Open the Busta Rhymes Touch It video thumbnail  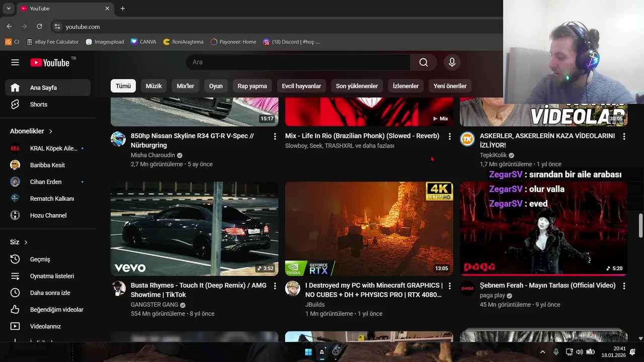tap(194, 229)
